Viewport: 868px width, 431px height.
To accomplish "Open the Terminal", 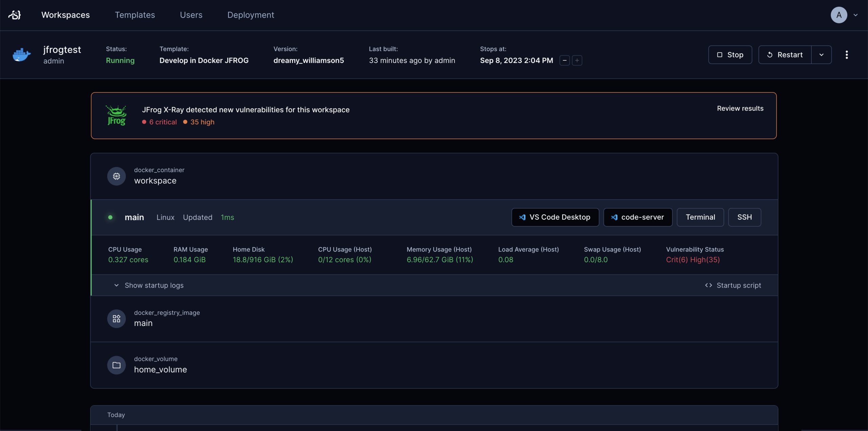I will coord(700,217).
